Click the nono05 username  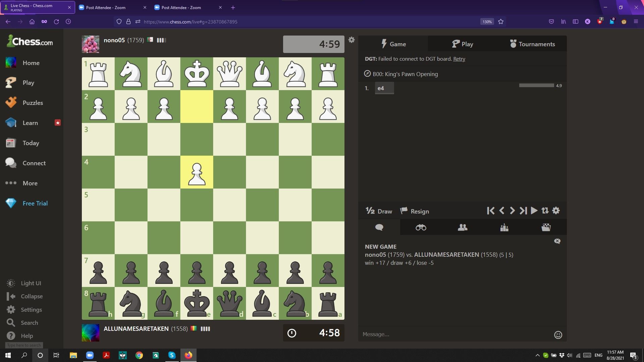point(114,40)
